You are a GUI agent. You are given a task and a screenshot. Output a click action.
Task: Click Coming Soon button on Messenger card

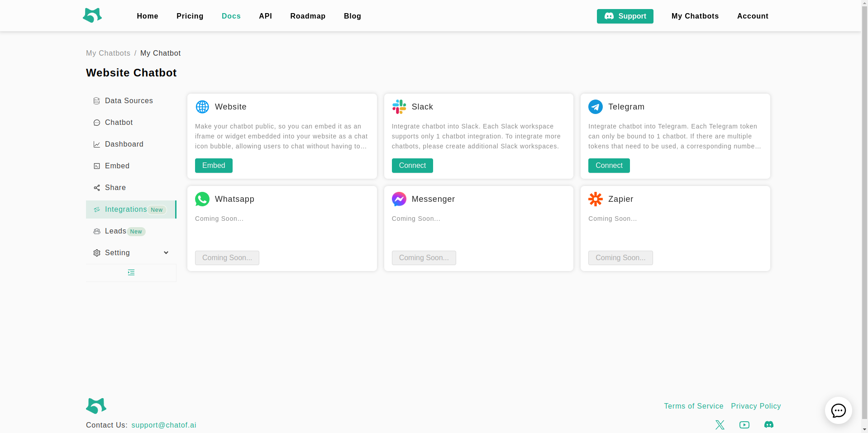tap(424, 258)
